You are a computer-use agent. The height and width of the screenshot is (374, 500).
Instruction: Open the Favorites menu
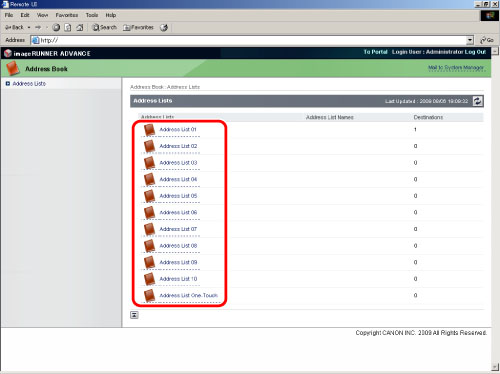pos(67,15)
